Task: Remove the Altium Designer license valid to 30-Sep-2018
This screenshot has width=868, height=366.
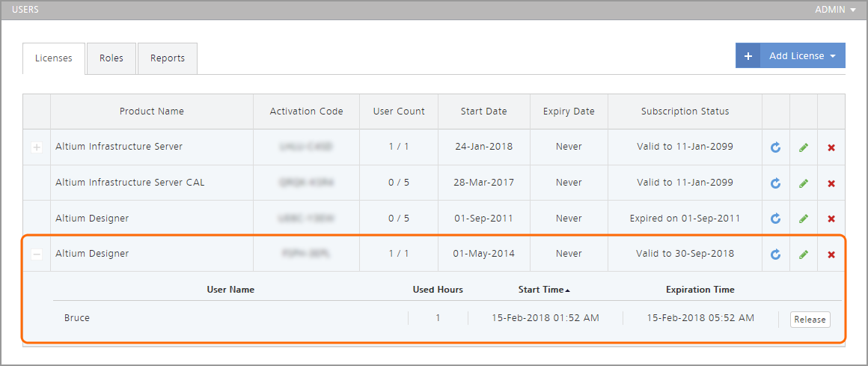Action: click(x=831, y=254)
